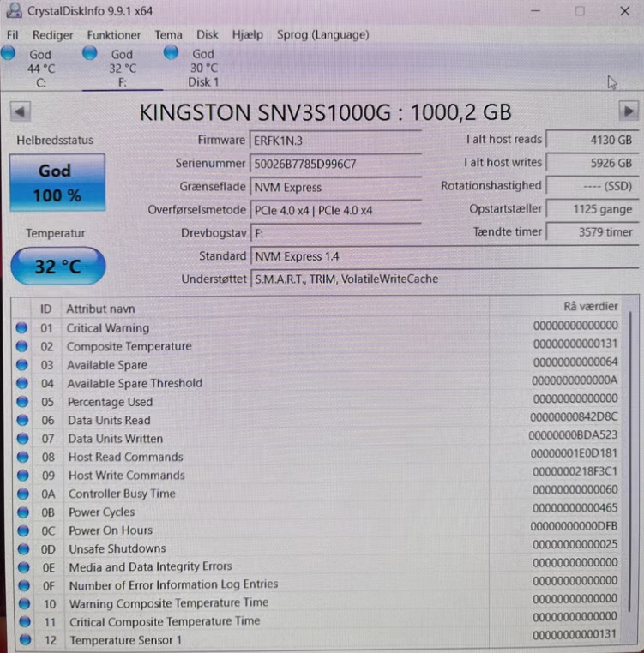
Task: Click the Firmware field ERFK1N.3
Action: 335,141
